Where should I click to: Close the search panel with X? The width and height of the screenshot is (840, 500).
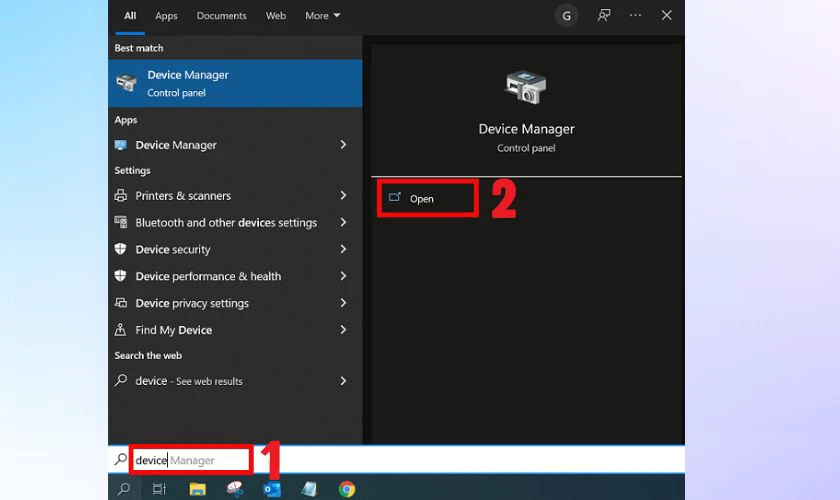[666, 16]
